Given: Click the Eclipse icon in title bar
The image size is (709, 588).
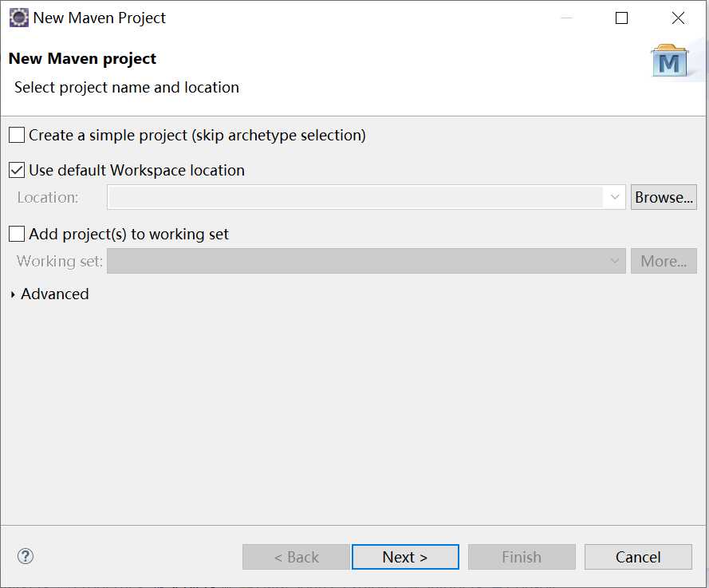Looking at the screenshot, I should (19, 18).
